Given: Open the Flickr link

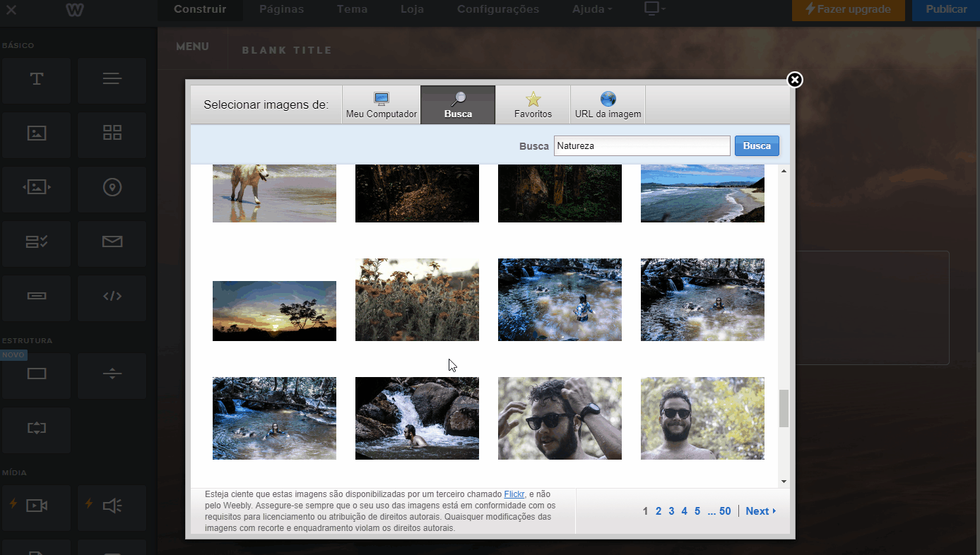Looking at the screenshot, I should (513, 494).
